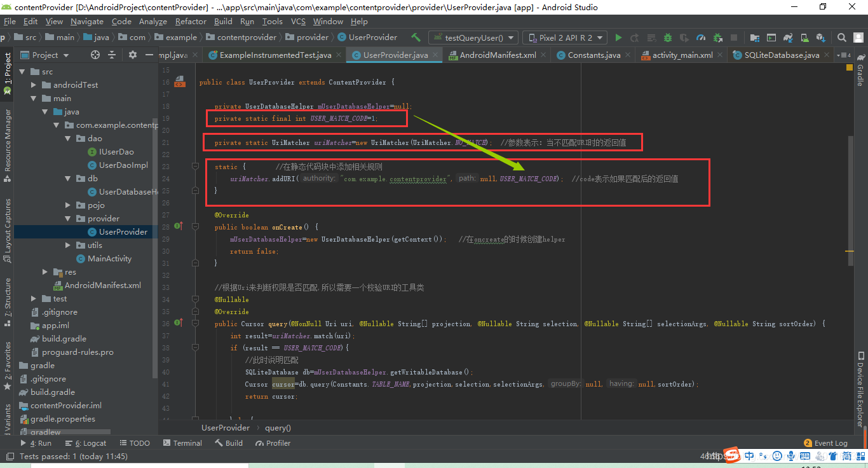Select IUserDao in project tree

click(111, 152)
